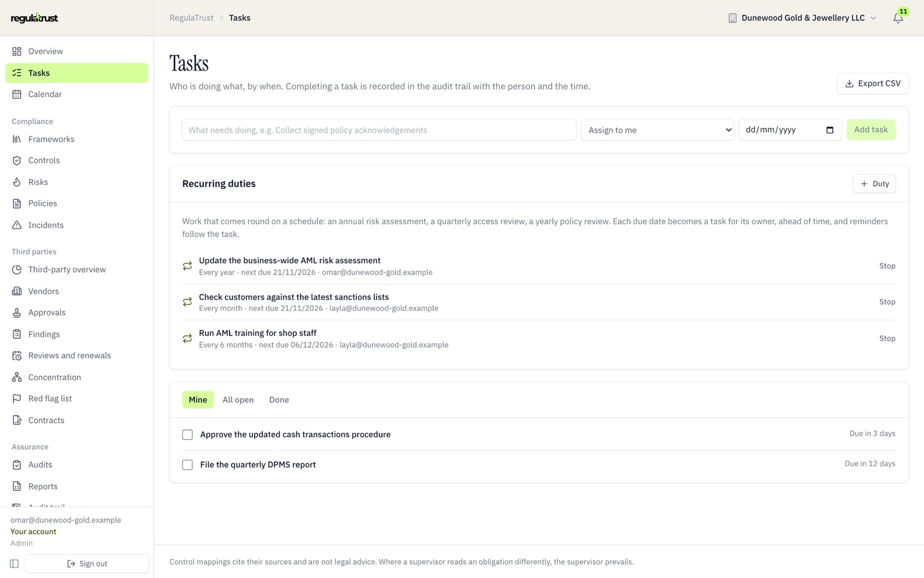Screen dimensions: 924x578
Task: Tick the cash transactions procedure checkbox
Action: [187, 435]
